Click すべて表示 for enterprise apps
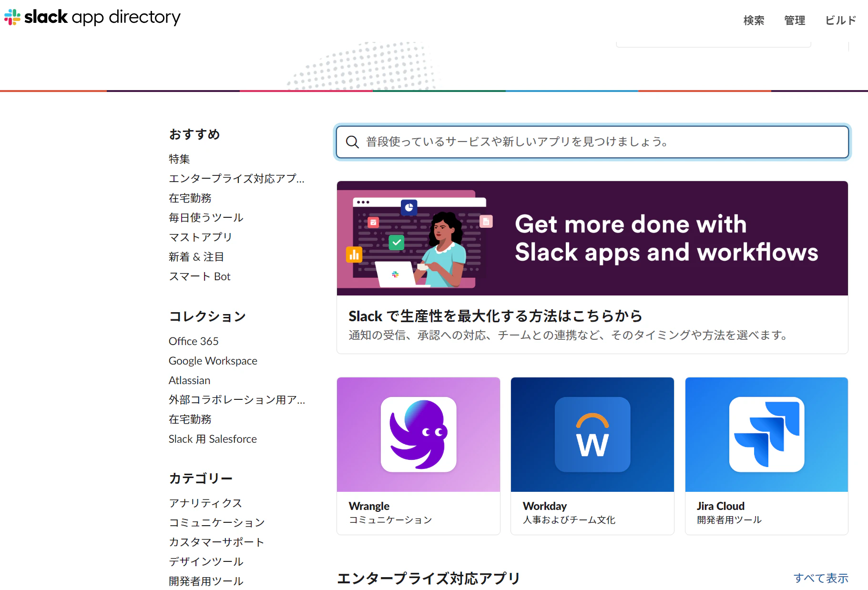The image size is (868, 590). click(821, 578)
